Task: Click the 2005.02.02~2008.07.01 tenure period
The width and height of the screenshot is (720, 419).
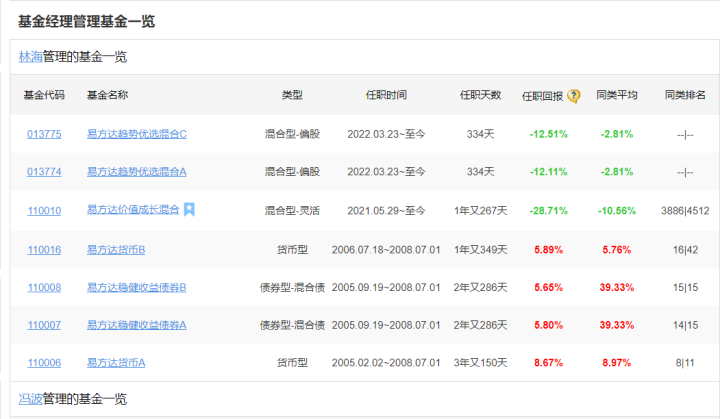Action: click(x=386, y=363)
